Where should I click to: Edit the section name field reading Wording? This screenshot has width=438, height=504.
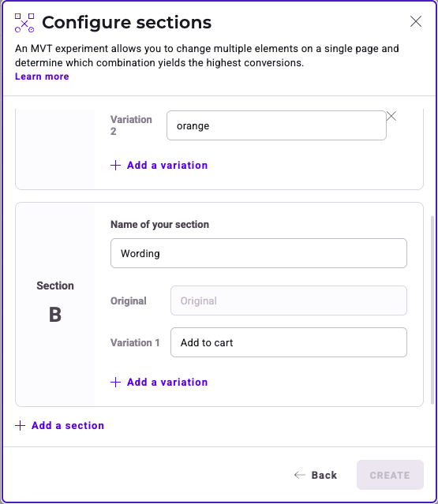(259, 253)
